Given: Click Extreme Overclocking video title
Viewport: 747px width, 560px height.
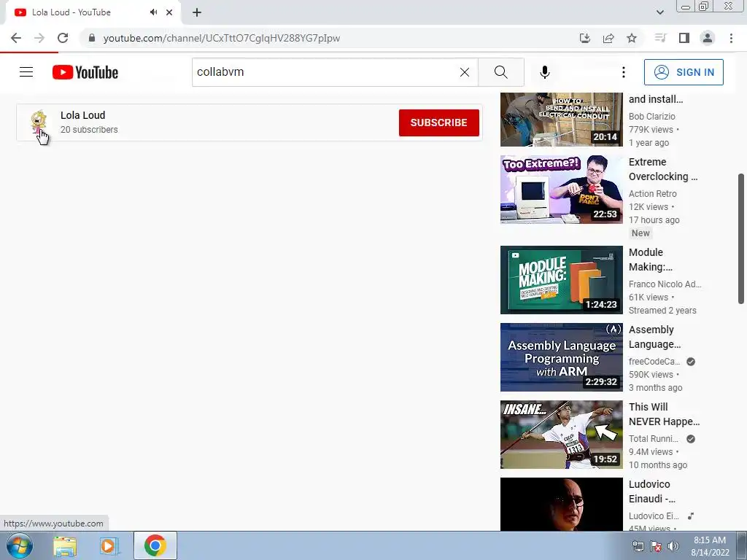Looking at the screenshot, I should point(662,169).
